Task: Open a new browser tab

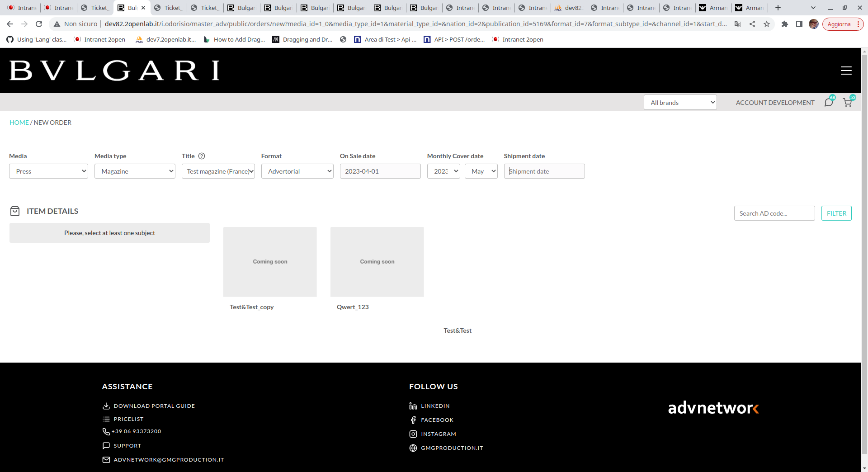Action: (778, 8)
